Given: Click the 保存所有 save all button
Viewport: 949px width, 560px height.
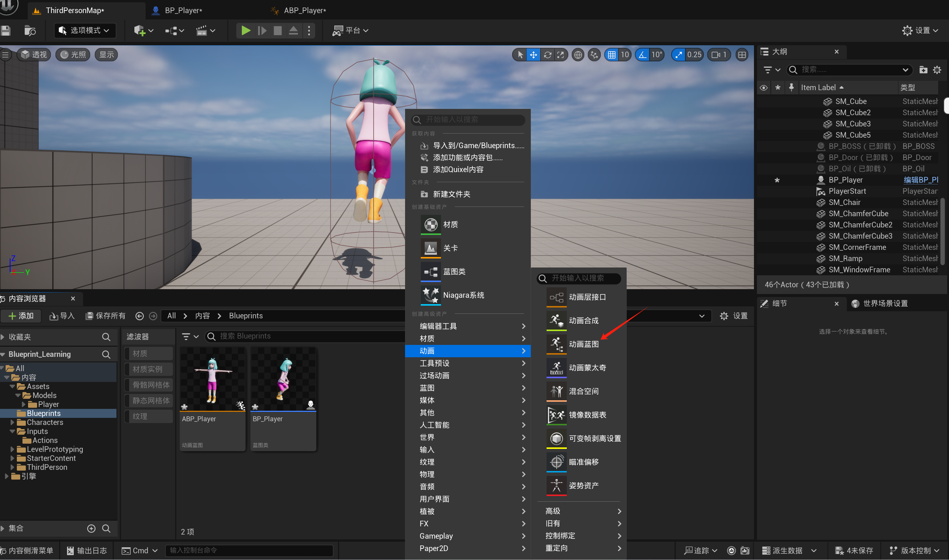Looking at the screenshot, I should coord(106,316).
